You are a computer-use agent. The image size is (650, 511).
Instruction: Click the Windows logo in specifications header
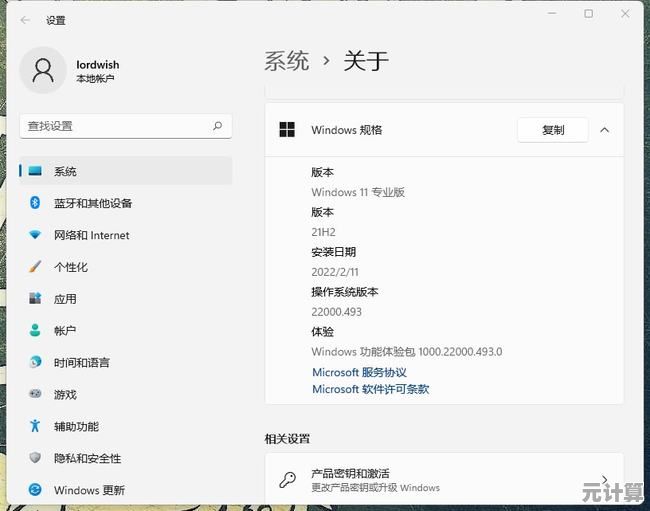287,130
